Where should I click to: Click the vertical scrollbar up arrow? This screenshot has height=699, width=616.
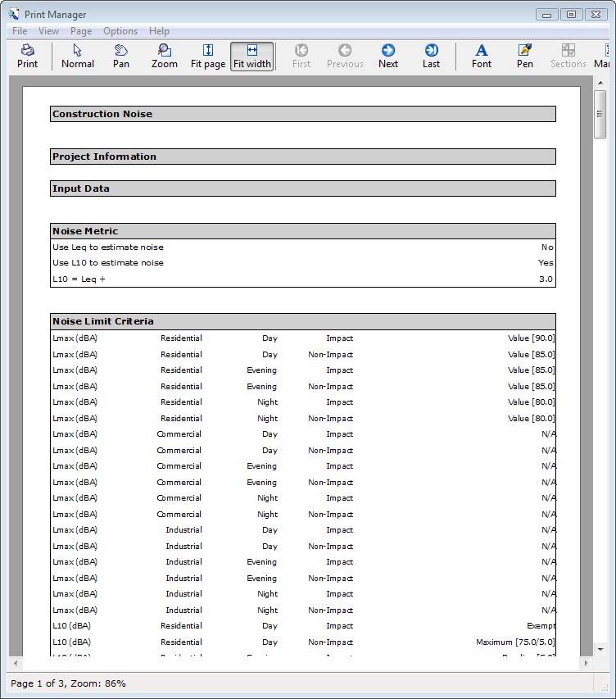[601, 84]
